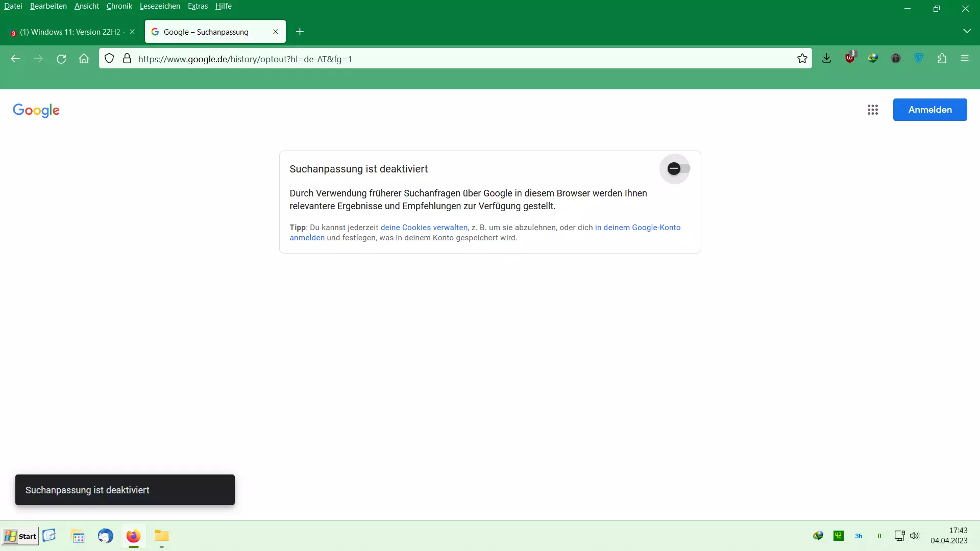Open the clock showing 17:43

(949, 536)
